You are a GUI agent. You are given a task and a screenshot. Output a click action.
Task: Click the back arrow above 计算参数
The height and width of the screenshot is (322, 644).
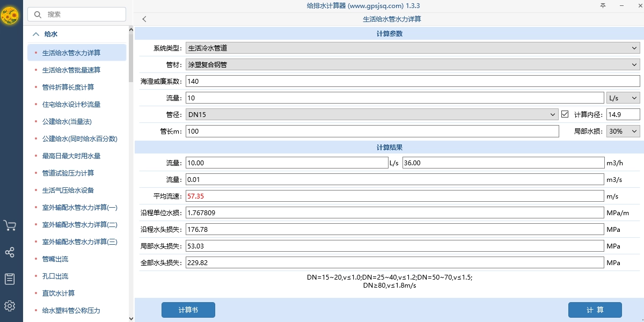(144, 18)
